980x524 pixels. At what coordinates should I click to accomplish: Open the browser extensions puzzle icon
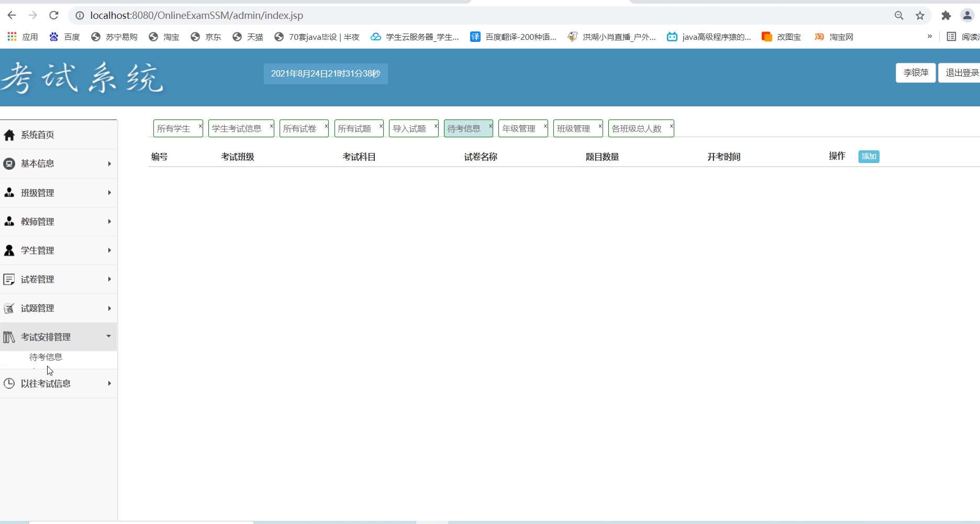click(x=946, y=16)
